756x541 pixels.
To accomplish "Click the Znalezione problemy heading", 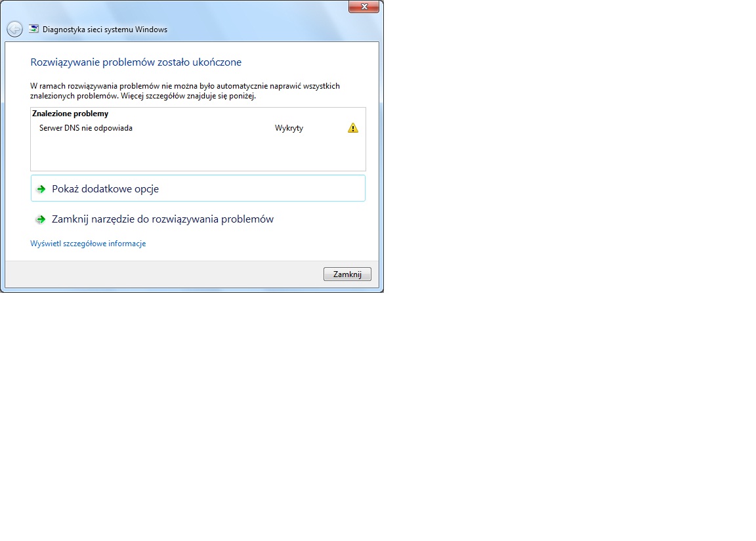I will tap(70, 114).
